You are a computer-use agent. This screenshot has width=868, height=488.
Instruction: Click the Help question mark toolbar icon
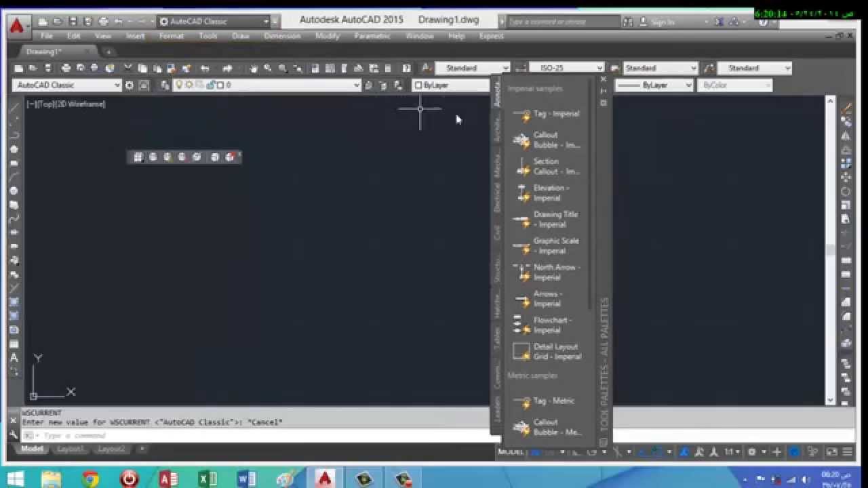click(406, 68)
